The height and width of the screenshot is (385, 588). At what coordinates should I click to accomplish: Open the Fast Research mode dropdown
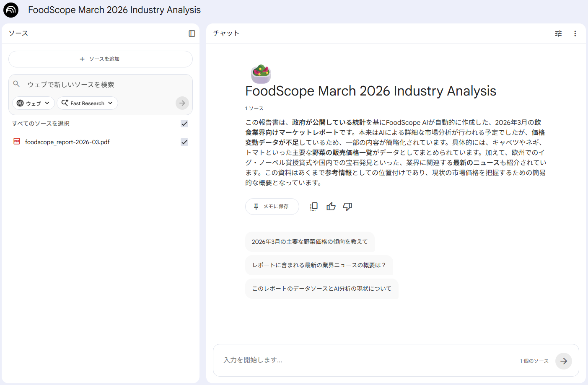87,103
